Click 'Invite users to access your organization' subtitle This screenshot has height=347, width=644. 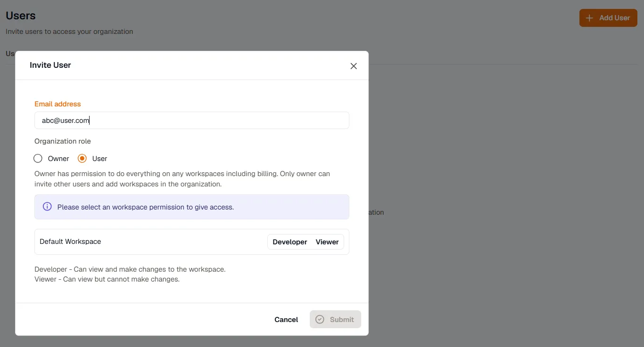tap(69, 32)
